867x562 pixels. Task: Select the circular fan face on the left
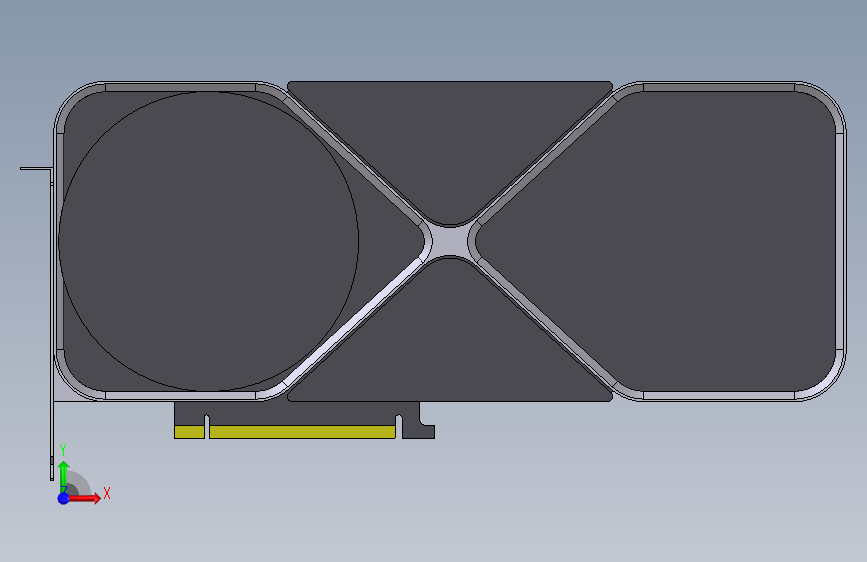[x=208, y=241]
